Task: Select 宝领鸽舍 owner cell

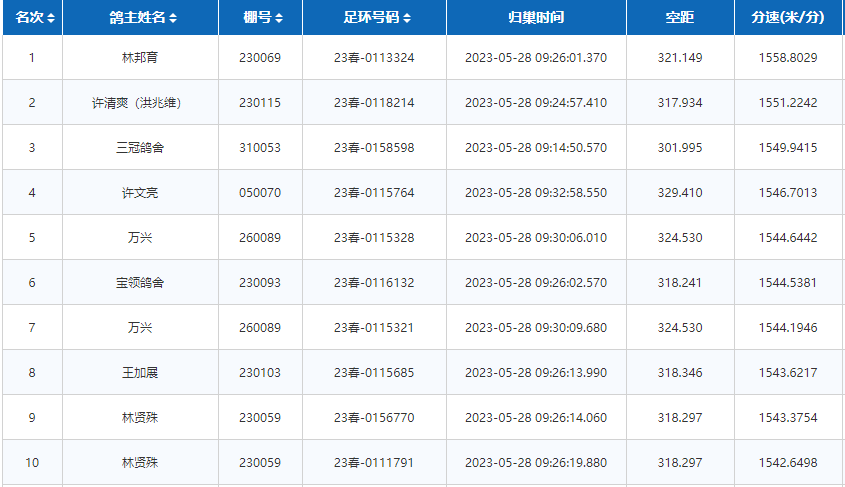Action: point(140,283)
